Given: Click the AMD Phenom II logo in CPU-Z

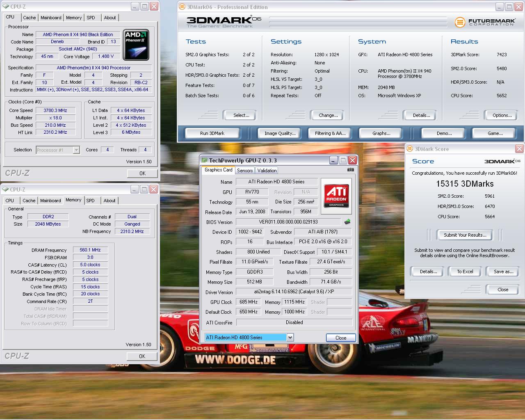Looking at the screenshot, I should pos(136,45).
